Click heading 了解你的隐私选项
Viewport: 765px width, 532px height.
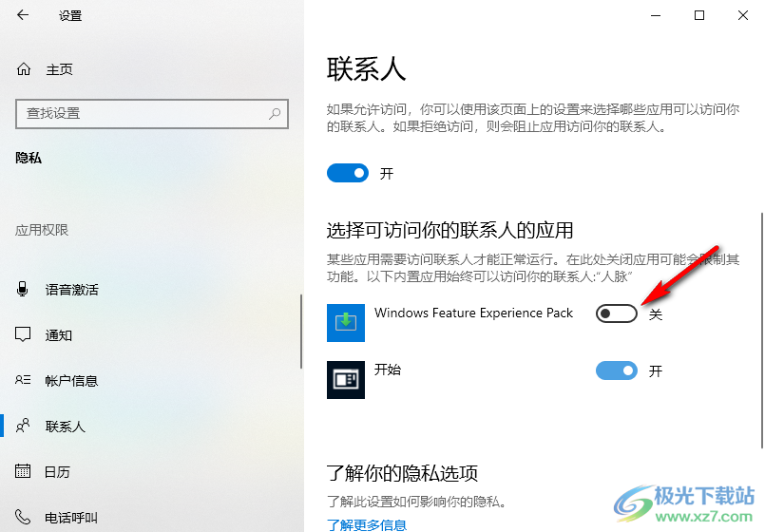[x=402, y=473]
